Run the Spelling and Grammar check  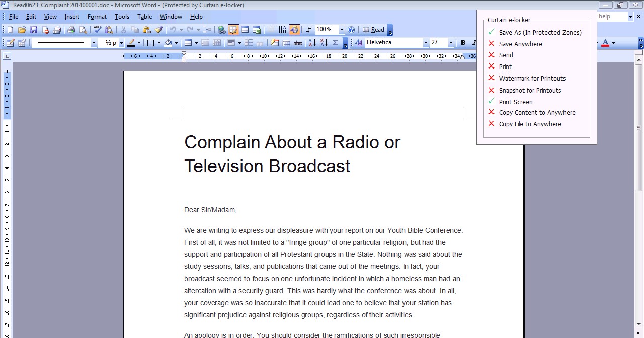click(x=98, y=30)
